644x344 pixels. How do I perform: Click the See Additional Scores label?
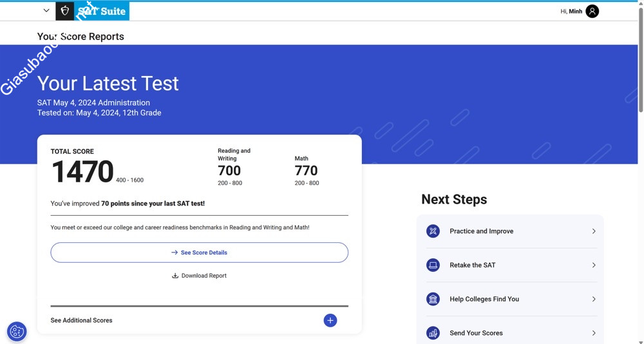pyautogui.click(x=82, y=320)
